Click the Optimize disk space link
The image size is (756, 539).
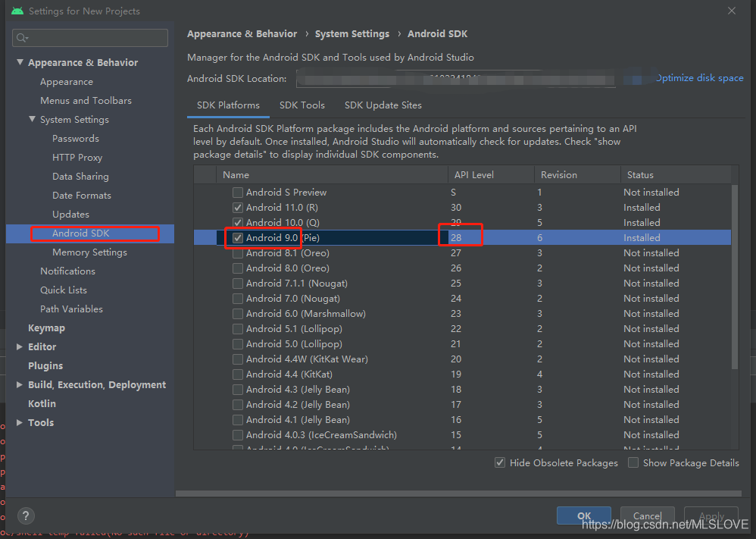pyautogui.click(x=699, y=77)
